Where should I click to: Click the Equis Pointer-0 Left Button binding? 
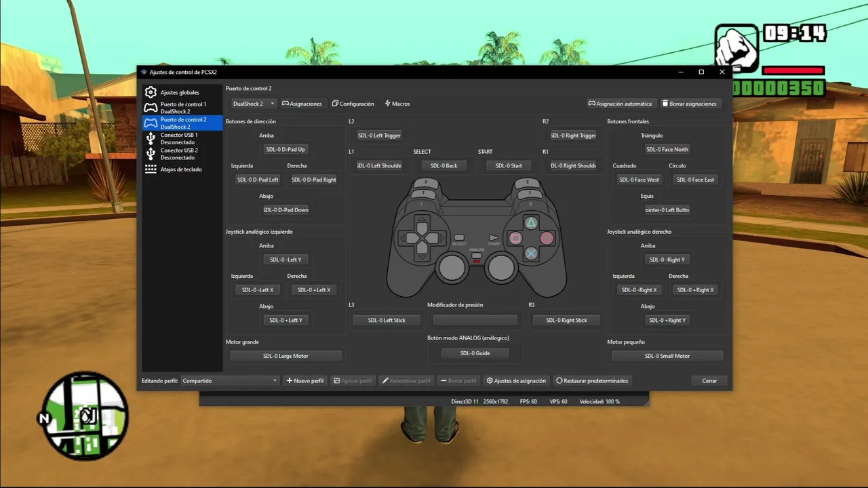pos(667,210)
